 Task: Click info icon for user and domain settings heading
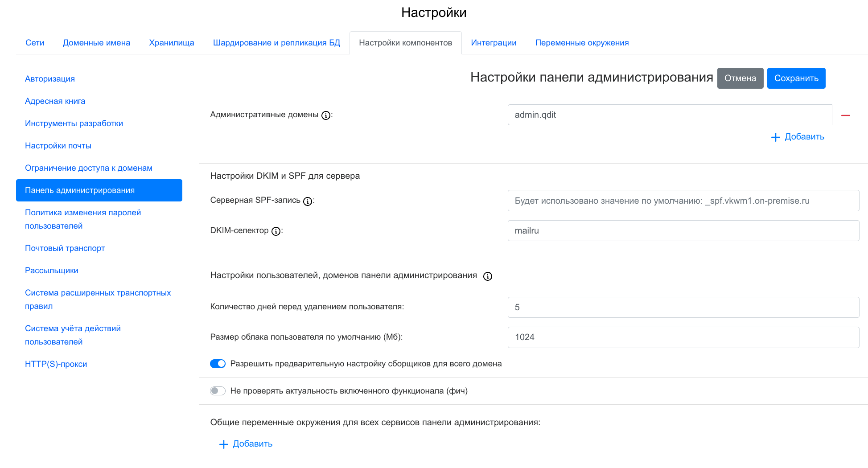click(488, 276)
